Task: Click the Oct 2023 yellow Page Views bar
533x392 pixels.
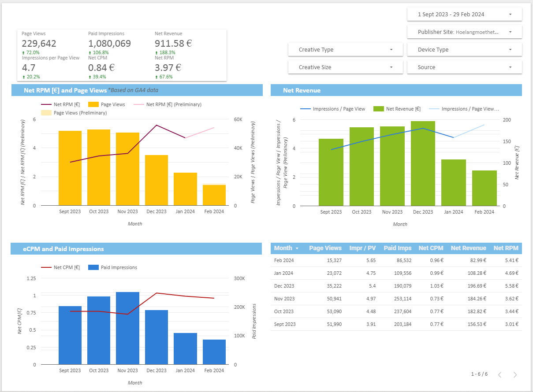Action: [x=99, y=167]
